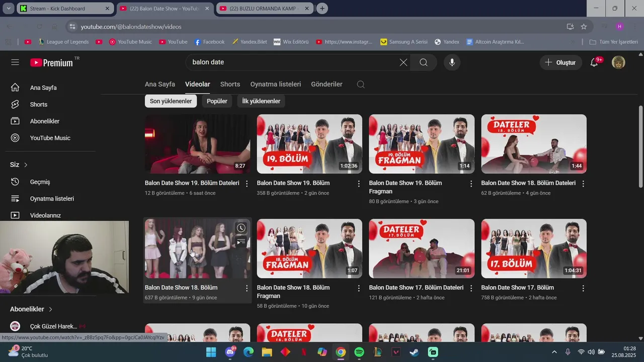The width and height of the screenshot is (644, 362).
Task: Play the Balon Date Show 19. Bölüm thumbnail
Action: pyautogui.click(x=309, y=144)
